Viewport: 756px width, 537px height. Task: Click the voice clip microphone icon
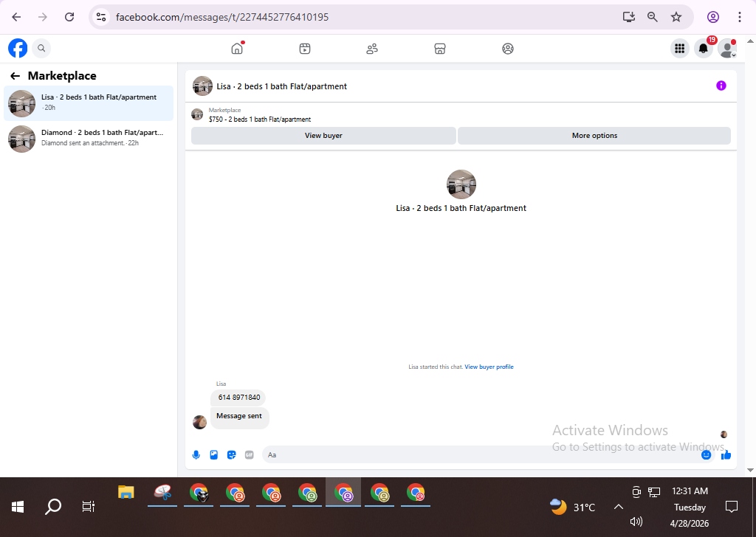tap(196, 454)
